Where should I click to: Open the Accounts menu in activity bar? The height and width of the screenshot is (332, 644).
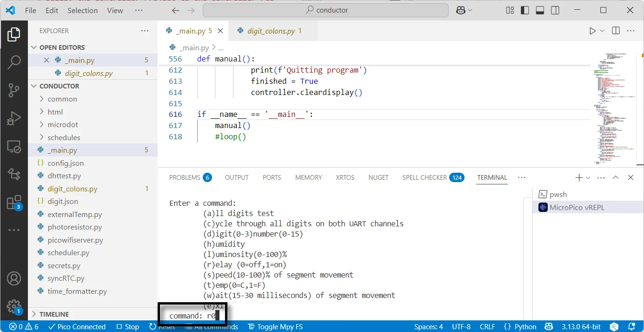(x=13, y=278)
